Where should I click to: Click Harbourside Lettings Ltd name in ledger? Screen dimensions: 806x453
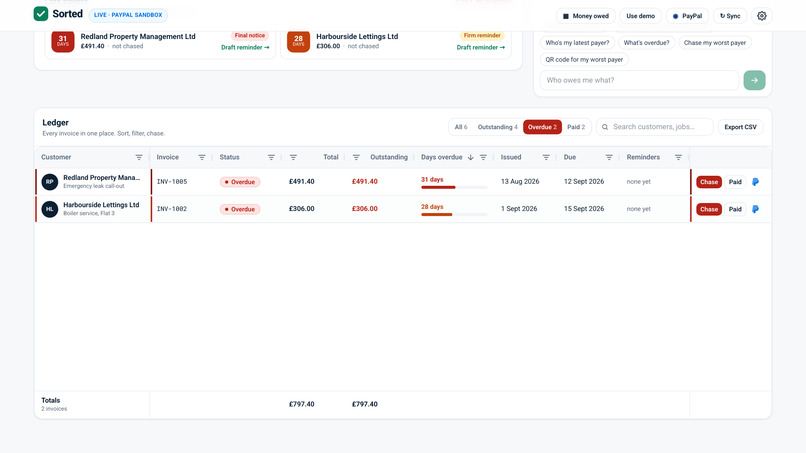tap(101, 205)
